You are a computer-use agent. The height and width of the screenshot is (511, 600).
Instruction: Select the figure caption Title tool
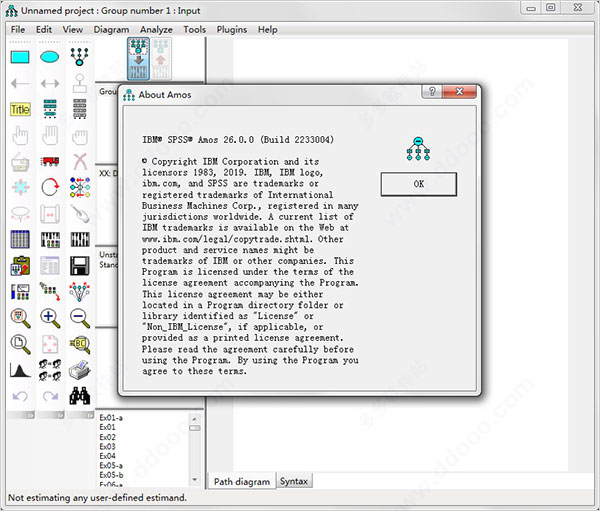click(x=20, y=109)
